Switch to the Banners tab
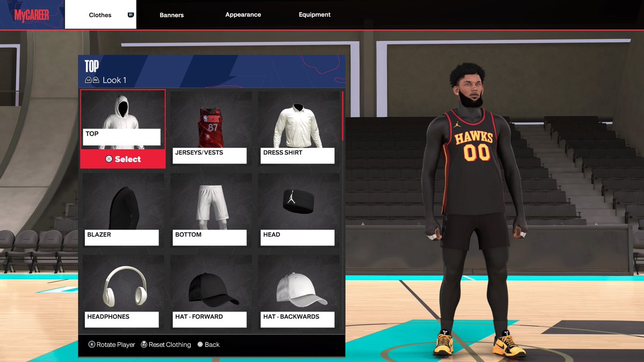The height and width of the screenshot is (362, 644). pos(172,15)
